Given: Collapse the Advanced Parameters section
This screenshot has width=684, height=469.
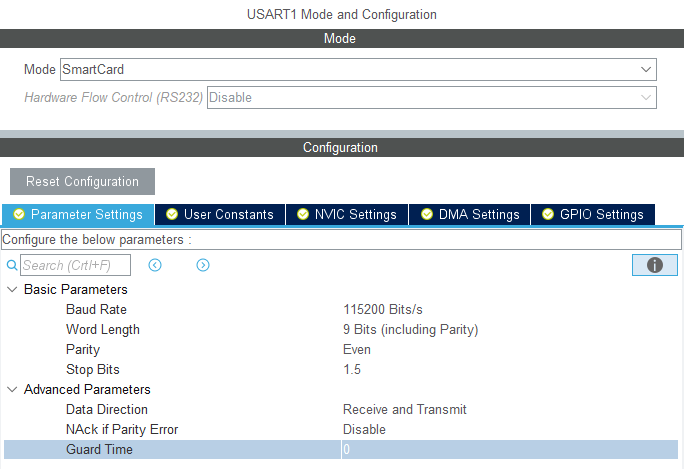Looking at the screenshot, I should point(12,390).
